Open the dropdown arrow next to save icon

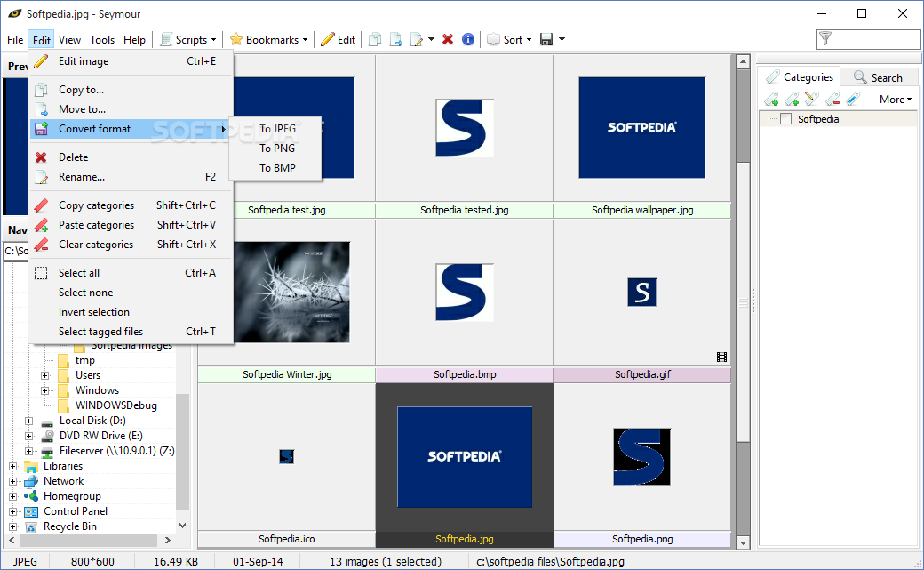562,39
